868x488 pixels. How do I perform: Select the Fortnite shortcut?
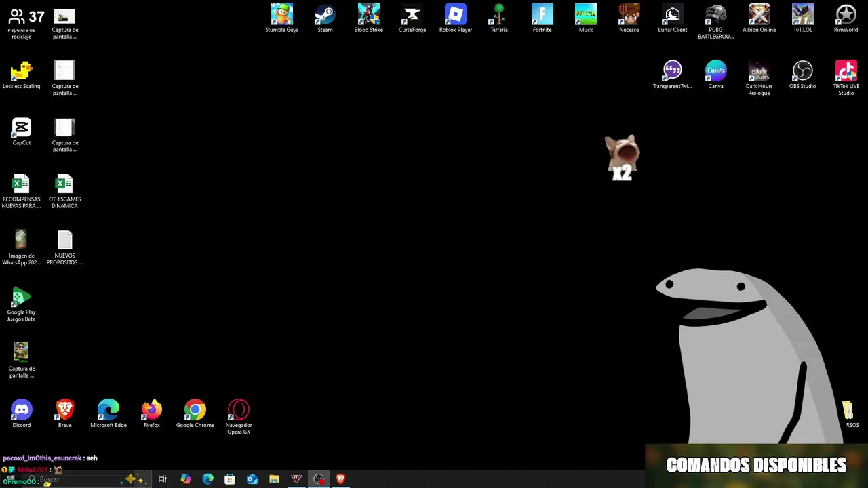click(542, 18)
